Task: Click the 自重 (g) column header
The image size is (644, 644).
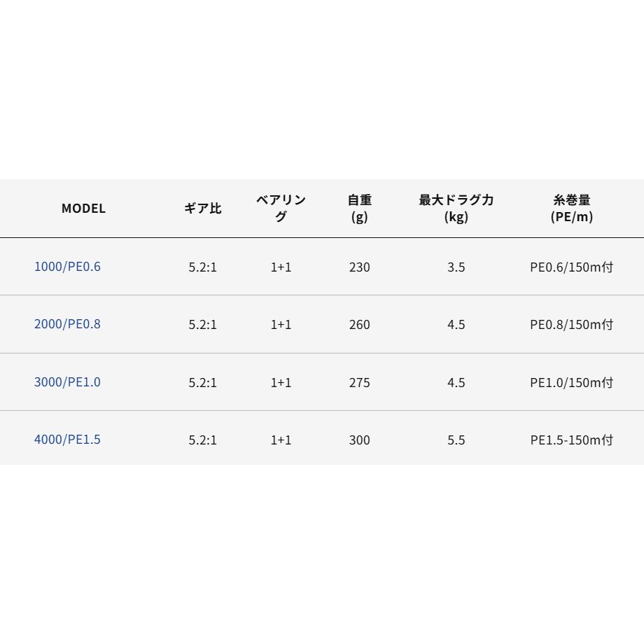Action: pyautogui.click(x=360, y=208)
